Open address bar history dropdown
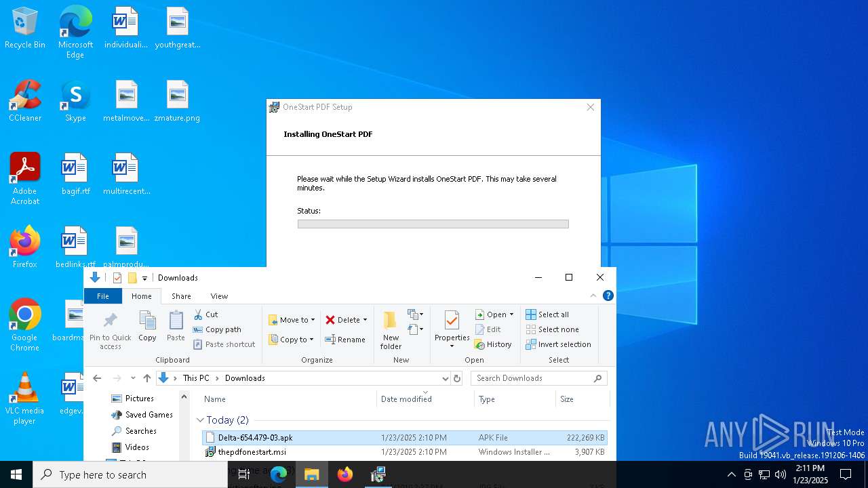This screenshot has width=868, height=488. (445, 378)
